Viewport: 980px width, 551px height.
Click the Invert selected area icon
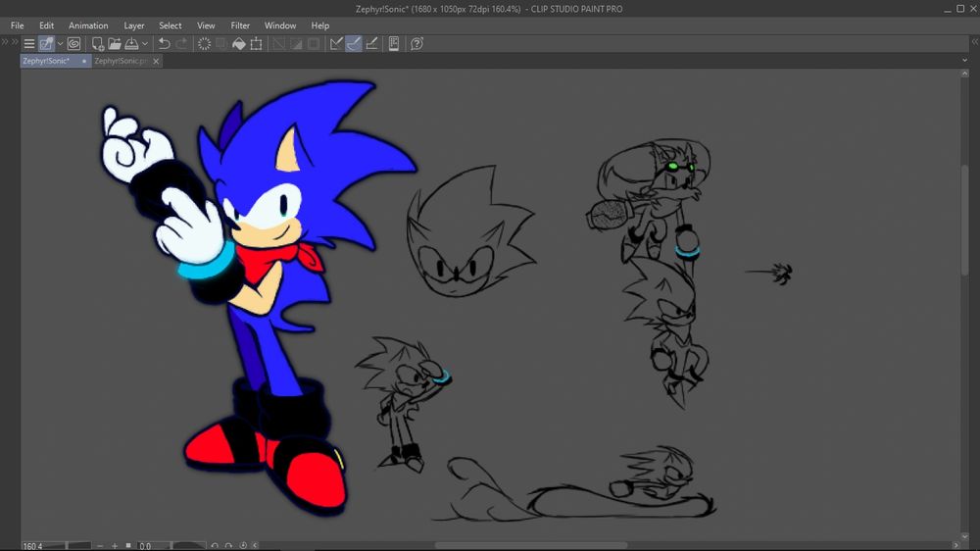coord(296,44)
